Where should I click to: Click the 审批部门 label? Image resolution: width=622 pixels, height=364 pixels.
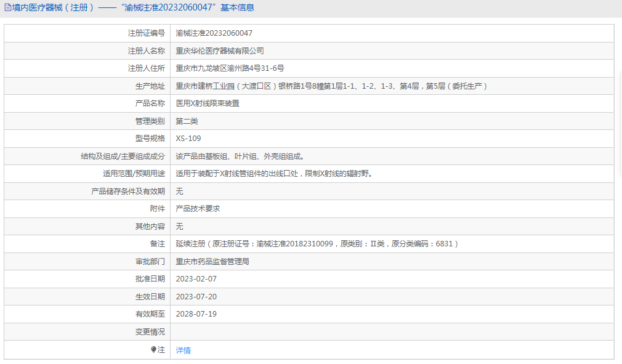(150, 261)
